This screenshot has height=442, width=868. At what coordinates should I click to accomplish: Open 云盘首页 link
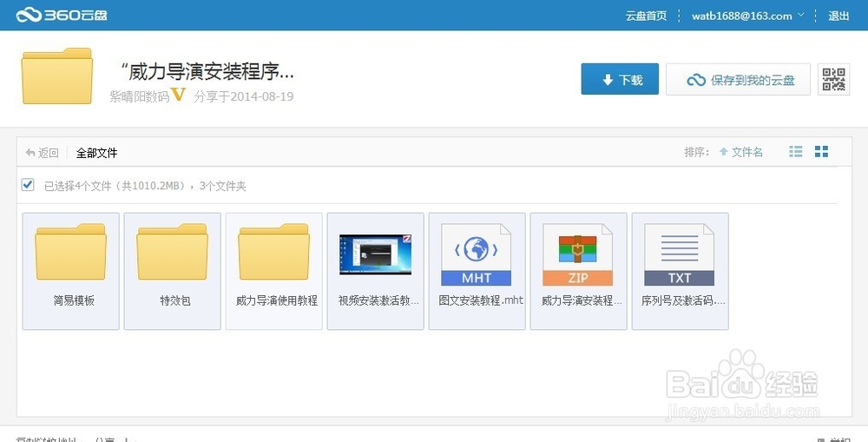pos(646,16)
